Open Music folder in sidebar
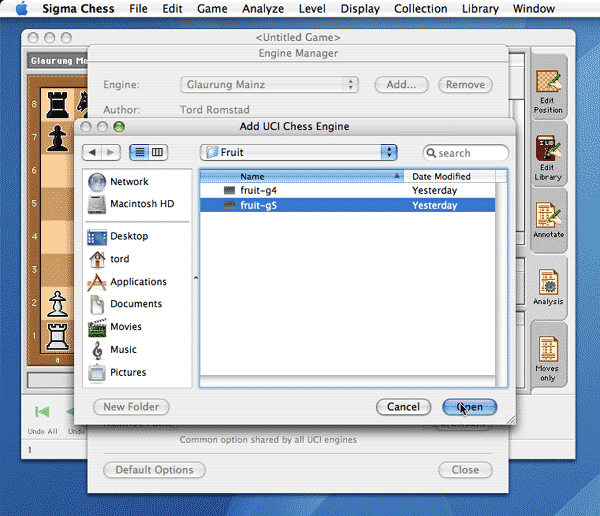600x516 pixels. point(113,350)
